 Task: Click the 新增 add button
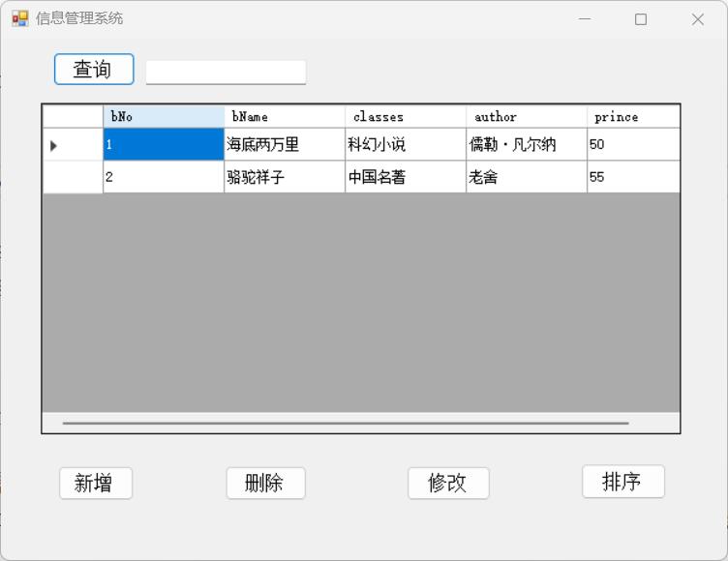click(x=96, y=483)
